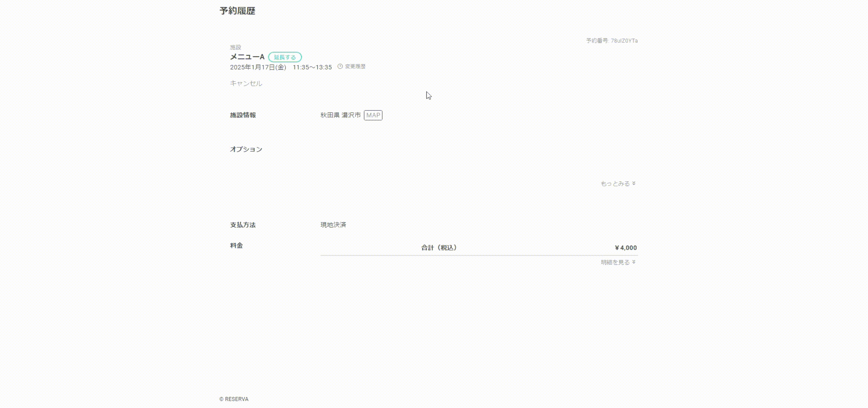Viewport: 868px width, 408px height.
Task: Select the reservation number 78ulZ0YTa text
Action: [x=624, y=41]
